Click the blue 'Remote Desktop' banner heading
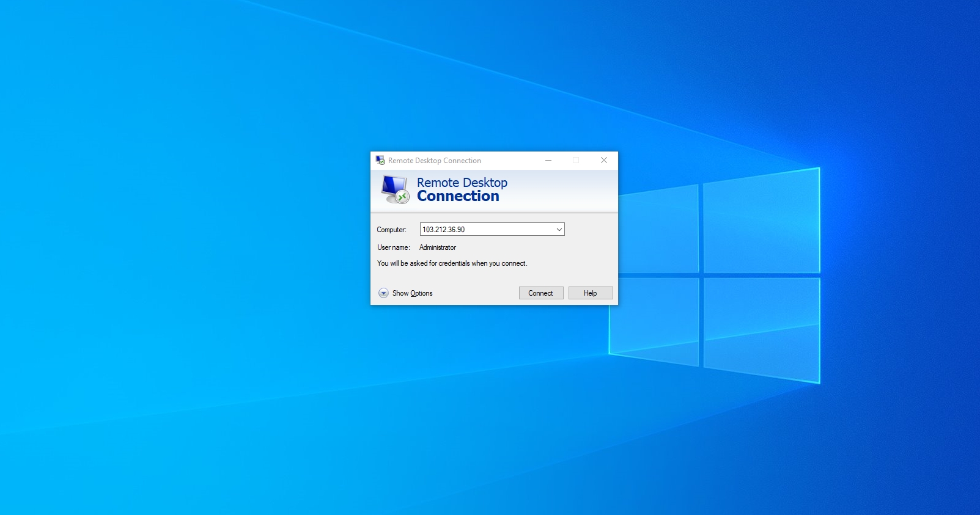The width and height of the screenshot is (980, 515). (462, 183)
